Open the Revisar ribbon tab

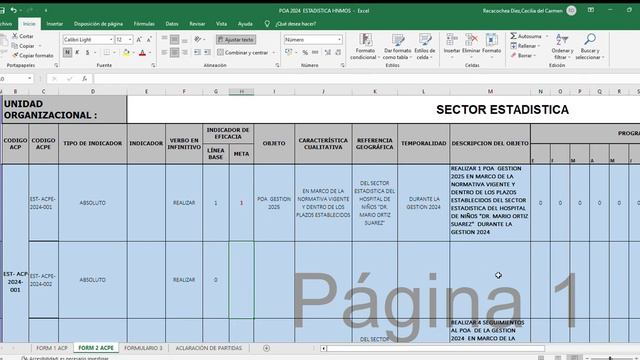click(x=197, y=24)
